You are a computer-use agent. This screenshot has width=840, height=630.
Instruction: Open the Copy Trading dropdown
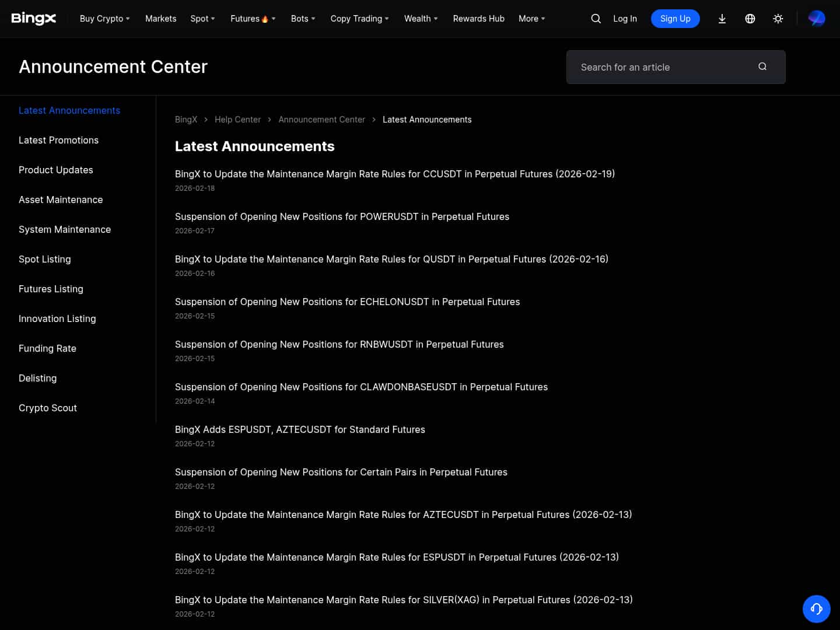tap(356, 19)
